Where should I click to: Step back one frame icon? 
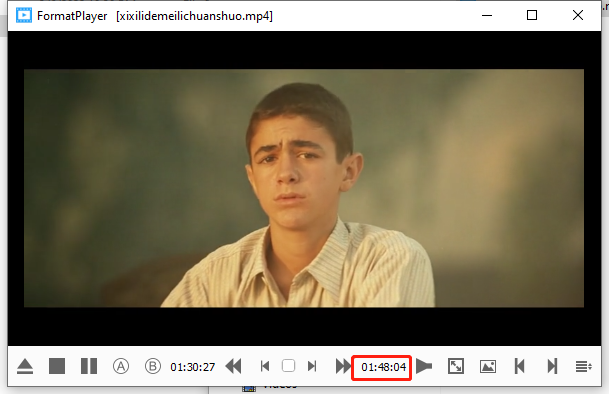pos(265,366)
